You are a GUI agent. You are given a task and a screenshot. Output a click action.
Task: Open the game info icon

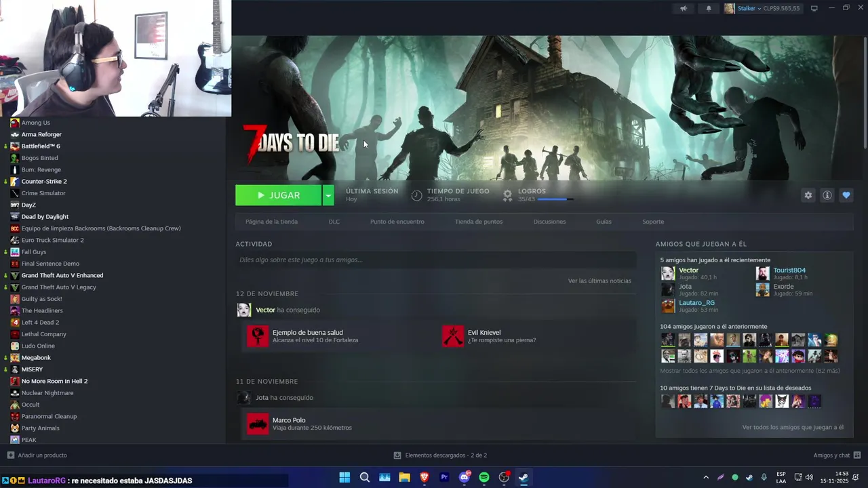pos(827,195)
